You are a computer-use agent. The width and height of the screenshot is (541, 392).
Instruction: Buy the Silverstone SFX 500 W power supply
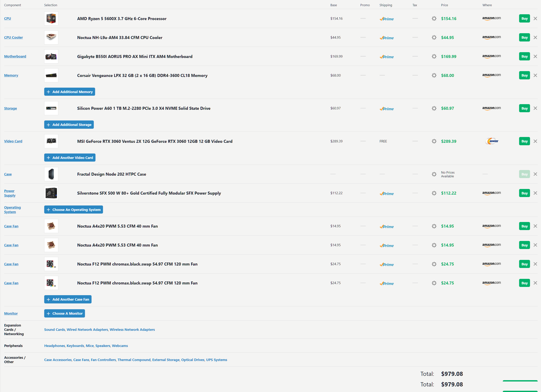click(x=524, y=193)
